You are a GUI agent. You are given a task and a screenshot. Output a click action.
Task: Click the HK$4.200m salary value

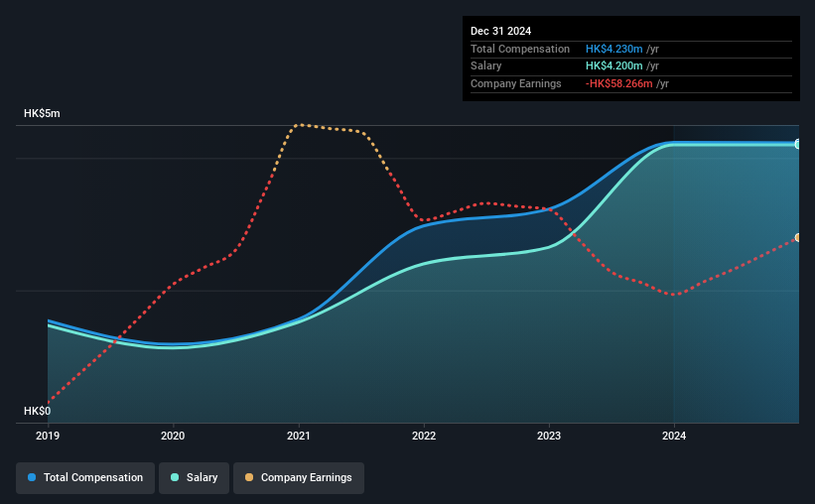coord(613,66)
